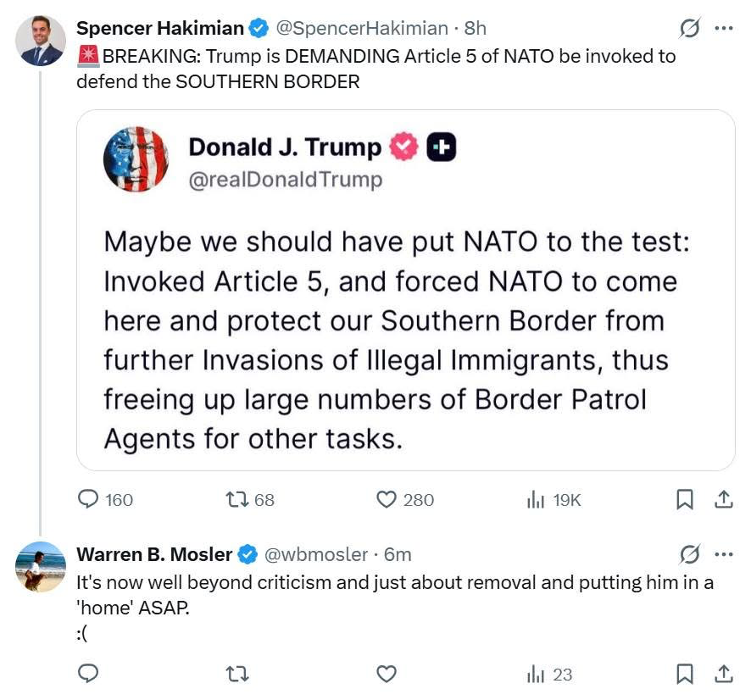Open more options on Warren Mosler's reply

point(724,554)
